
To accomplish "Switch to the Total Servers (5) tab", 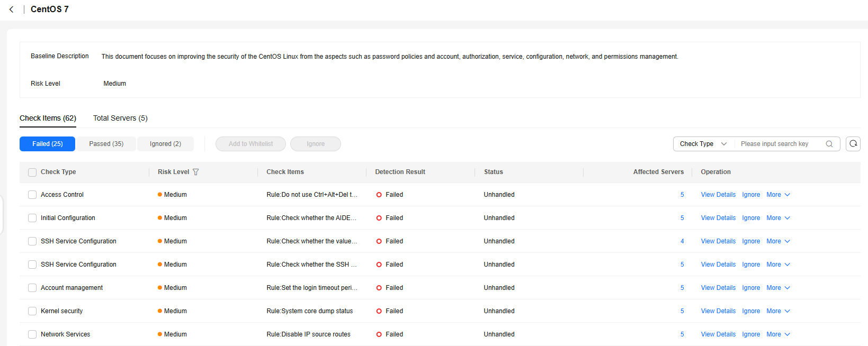I will pyautogui.click(x=120, y=118).
